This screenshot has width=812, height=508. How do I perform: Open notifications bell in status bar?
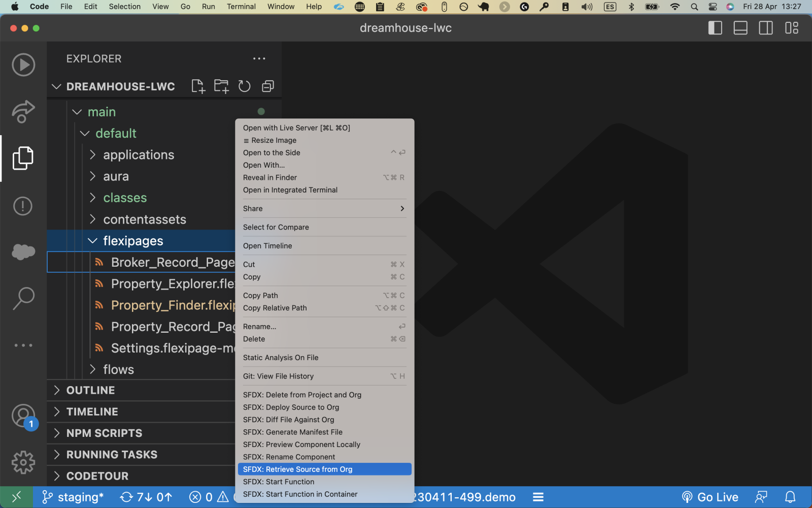790,497
